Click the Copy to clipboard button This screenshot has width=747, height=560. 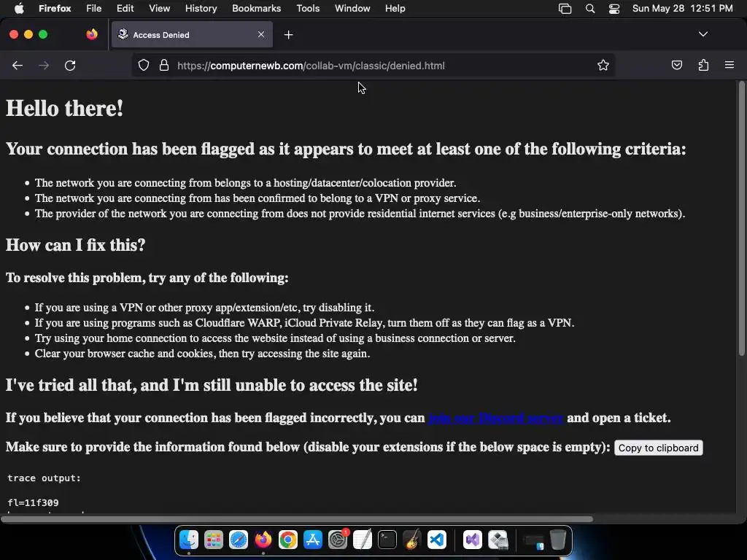coord(659,448)
